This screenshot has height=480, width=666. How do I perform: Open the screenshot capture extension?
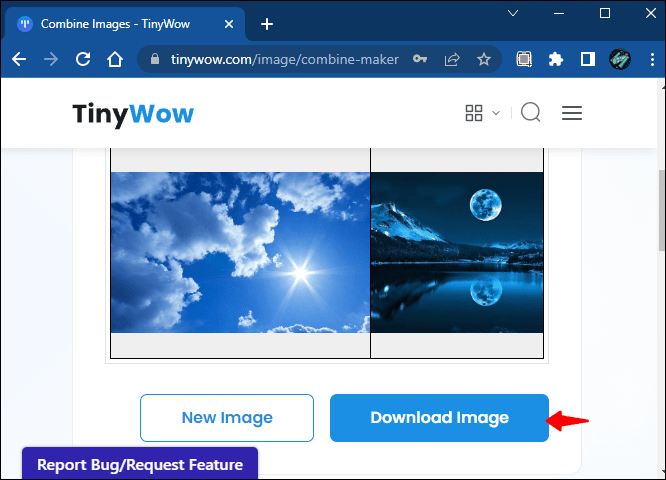[524, 59]
